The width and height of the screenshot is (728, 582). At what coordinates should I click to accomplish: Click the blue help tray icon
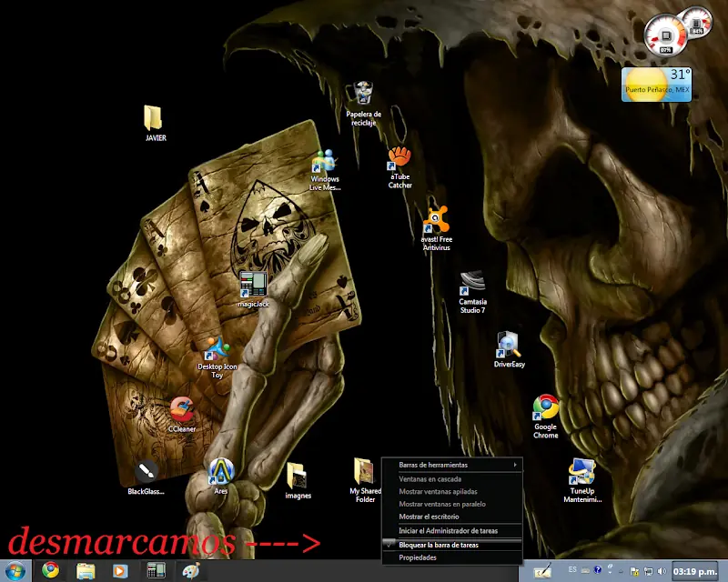coord(598,569)
